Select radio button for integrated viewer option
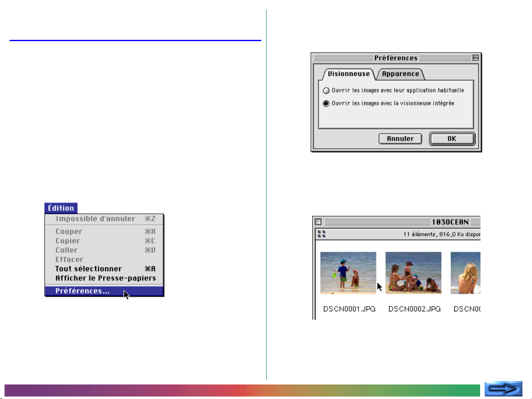The height and width of the screenshot is (399, 532). click(326, 103)
